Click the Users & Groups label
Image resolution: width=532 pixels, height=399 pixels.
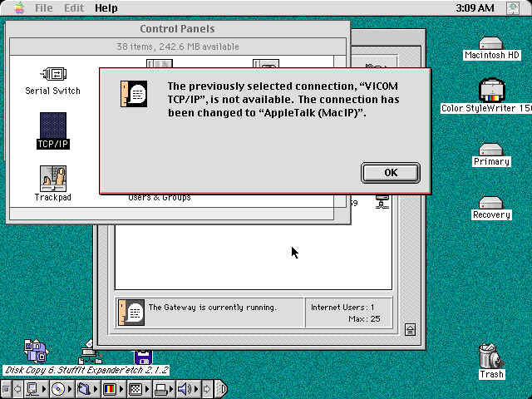pos(160,198)
